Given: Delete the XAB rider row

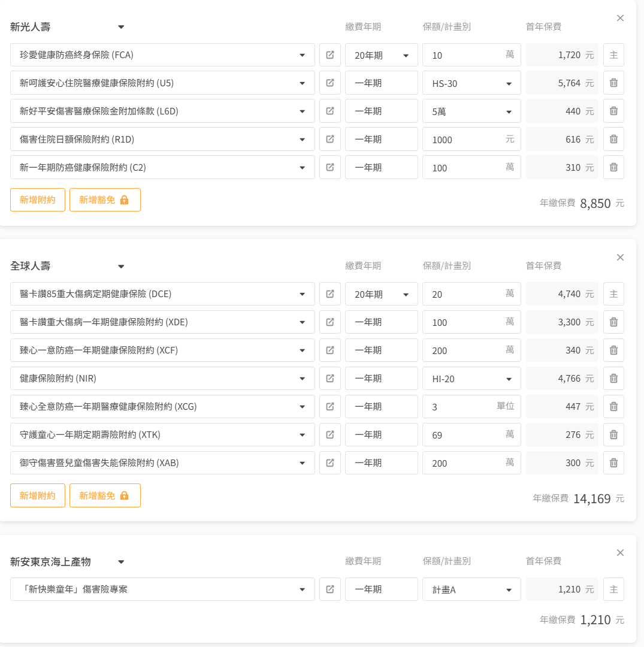Looking at the screenshot, I should tap(613, 462).
